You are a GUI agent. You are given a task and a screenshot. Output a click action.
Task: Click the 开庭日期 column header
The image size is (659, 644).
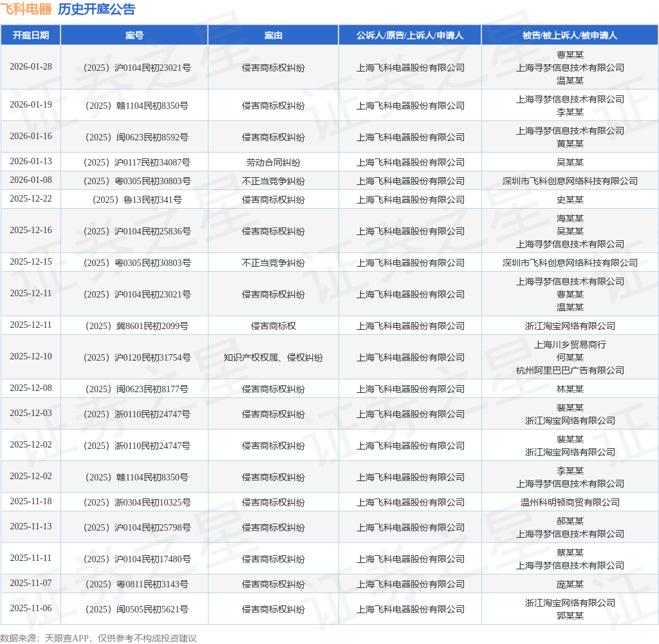point(31,35)
